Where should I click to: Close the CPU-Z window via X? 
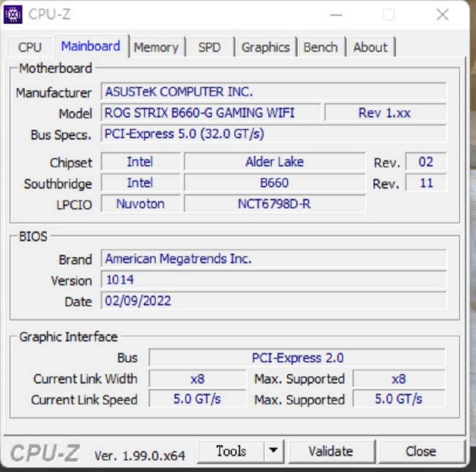click(442, 15)
